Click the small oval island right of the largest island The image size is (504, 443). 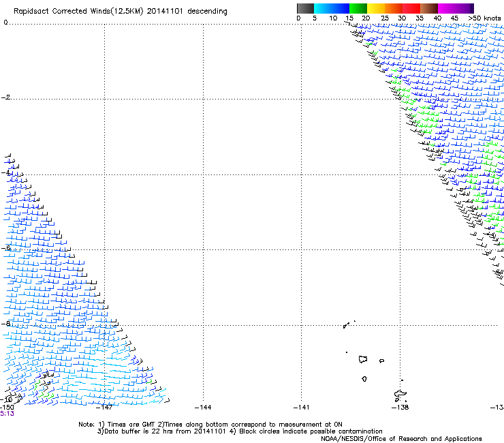pyautogui.click(x=381, y=361)
